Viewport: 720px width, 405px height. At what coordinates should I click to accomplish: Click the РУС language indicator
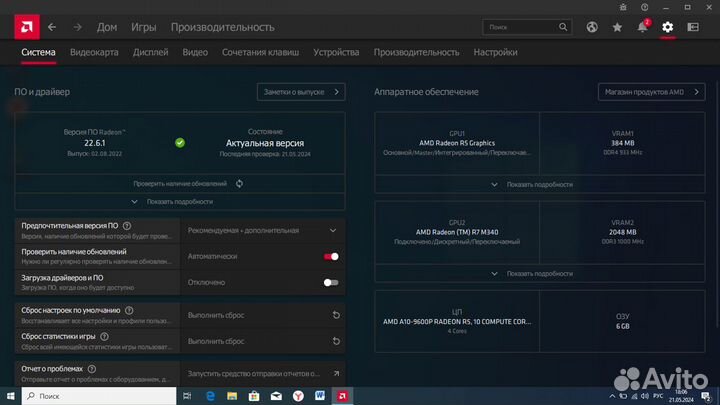click(x=658, y=396)
